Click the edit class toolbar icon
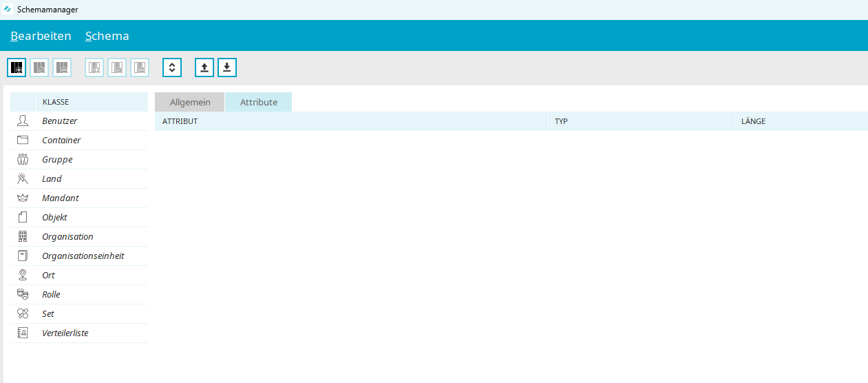The width and height of the screenshot is (868, 383). pos(39,68)
